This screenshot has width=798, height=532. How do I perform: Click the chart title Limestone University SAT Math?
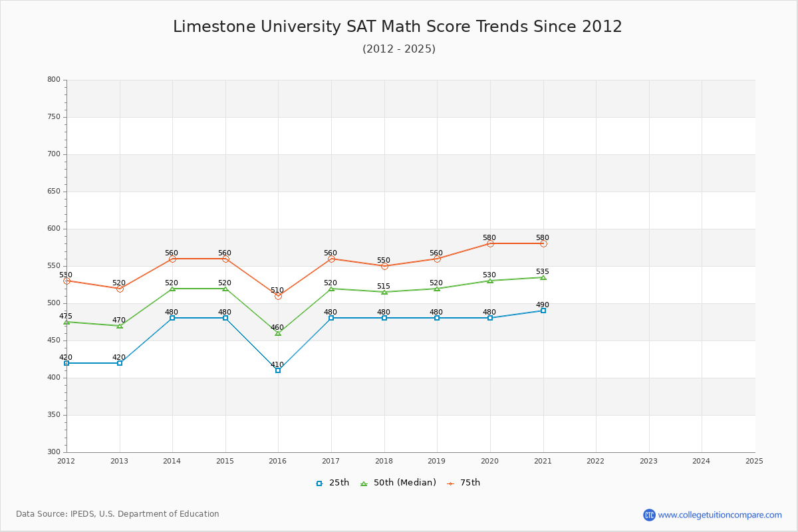pyautogui.click(x=398, y=27)
